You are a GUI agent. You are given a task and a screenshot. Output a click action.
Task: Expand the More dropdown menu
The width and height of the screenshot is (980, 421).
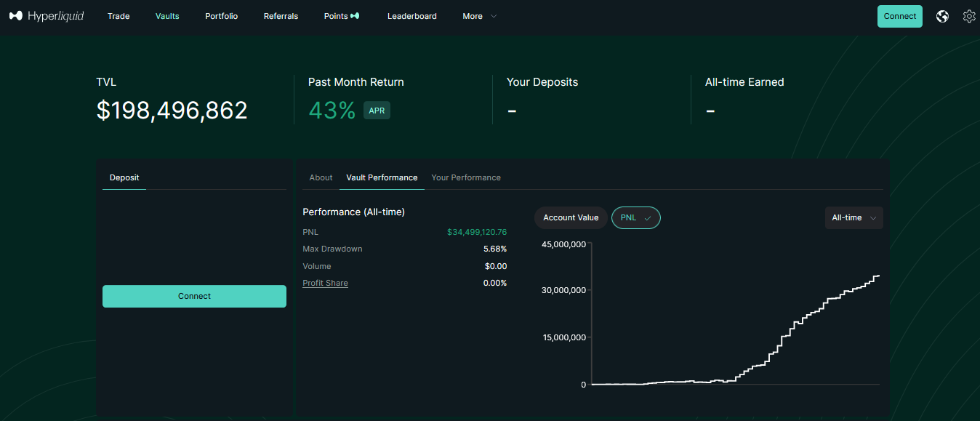coord(480,16)
